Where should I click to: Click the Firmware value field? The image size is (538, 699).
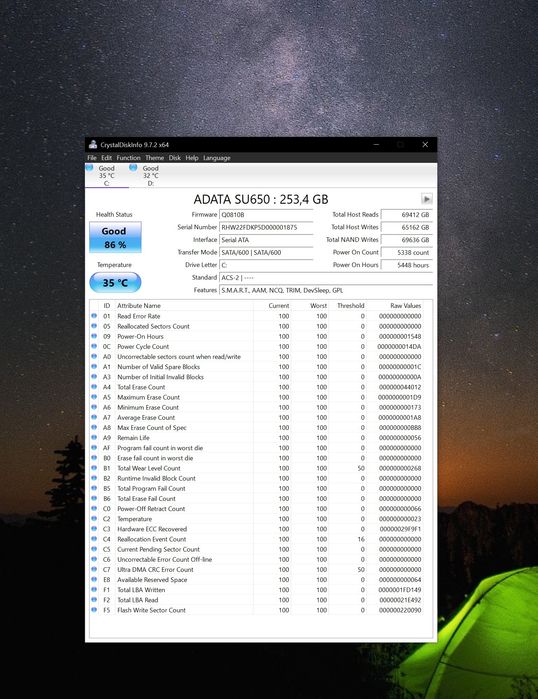click(266, 215)
